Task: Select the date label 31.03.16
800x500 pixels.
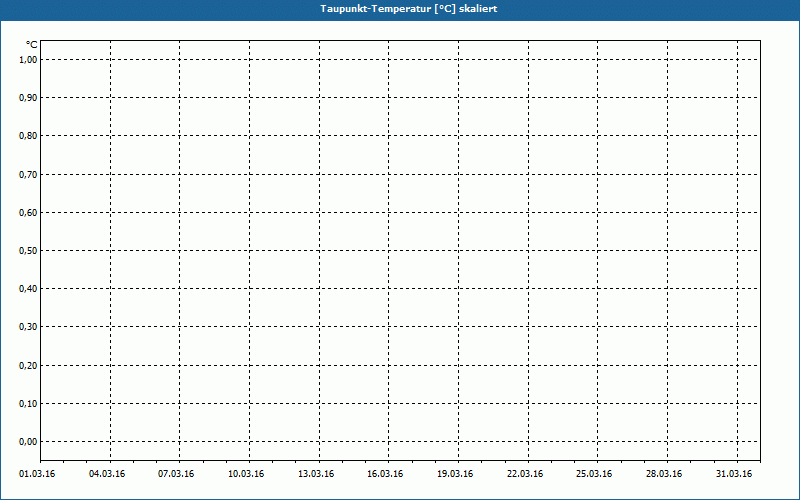Action: click(x=734, y=474)
